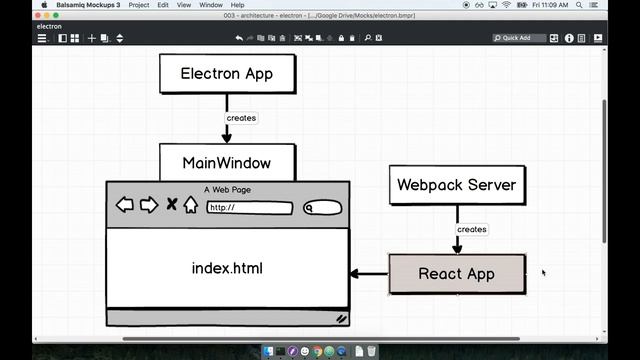Switch to the thumbnail grid view icon
This screenshot has width=640, height=360.
pos(75,38)
